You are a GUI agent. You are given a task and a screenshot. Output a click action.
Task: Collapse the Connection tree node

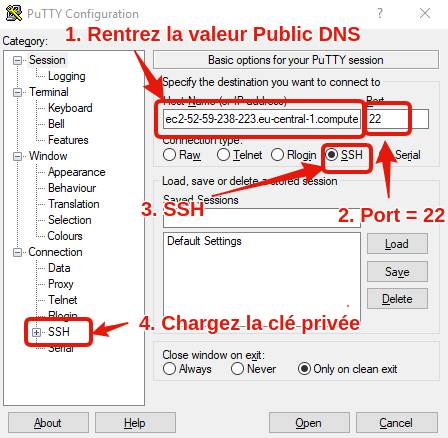click(x=17, y=252)
